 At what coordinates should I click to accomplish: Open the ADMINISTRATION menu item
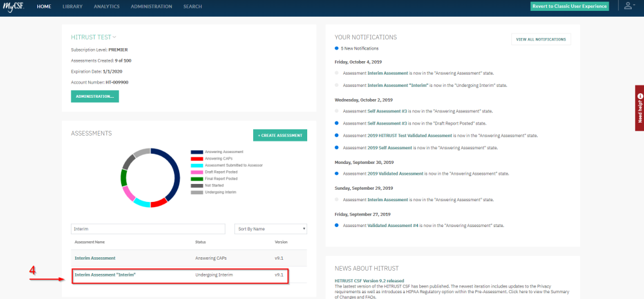[151, 6]
